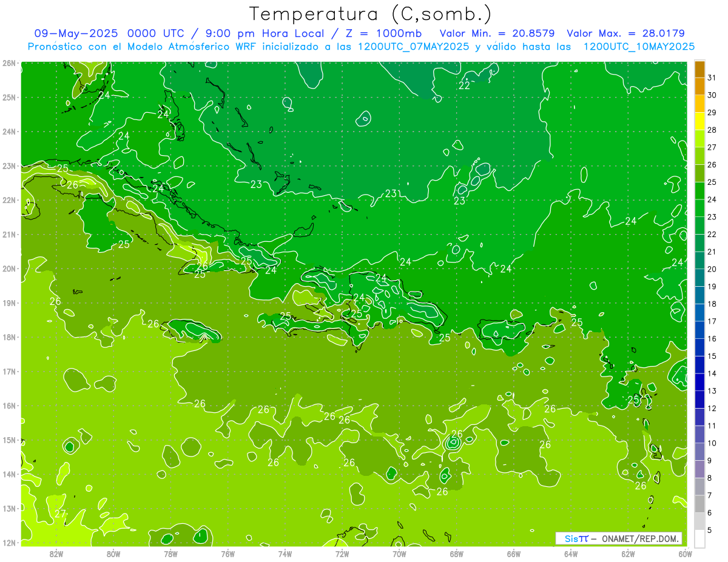Select the gold legend swatch between 29 and 30

(699, 104)
